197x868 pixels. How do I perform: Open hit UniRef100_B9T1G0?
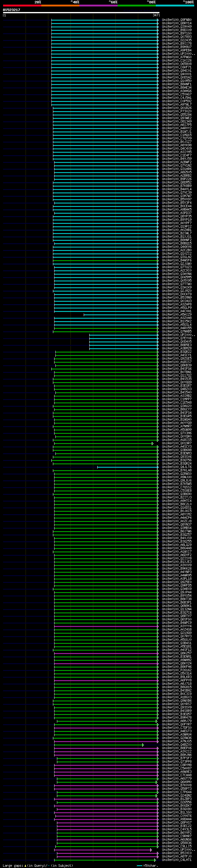tap(177, 33)
